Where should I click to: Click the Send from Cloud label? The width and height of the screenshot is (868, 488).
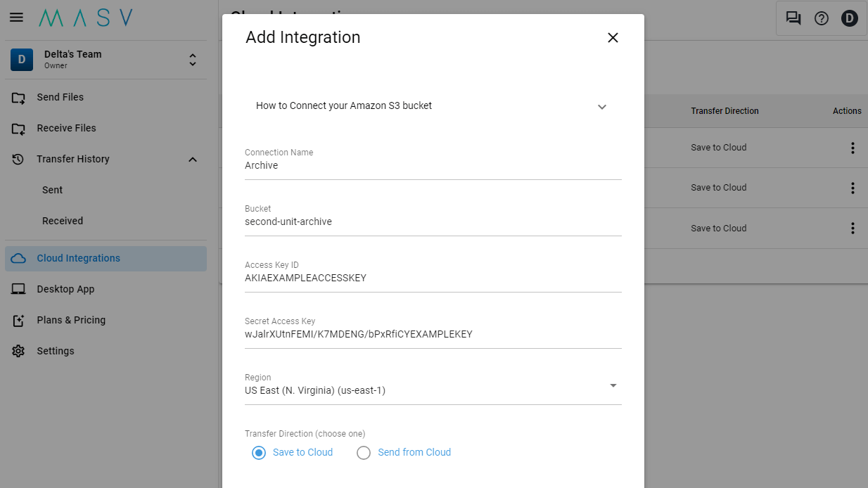(x=414, y=452)
